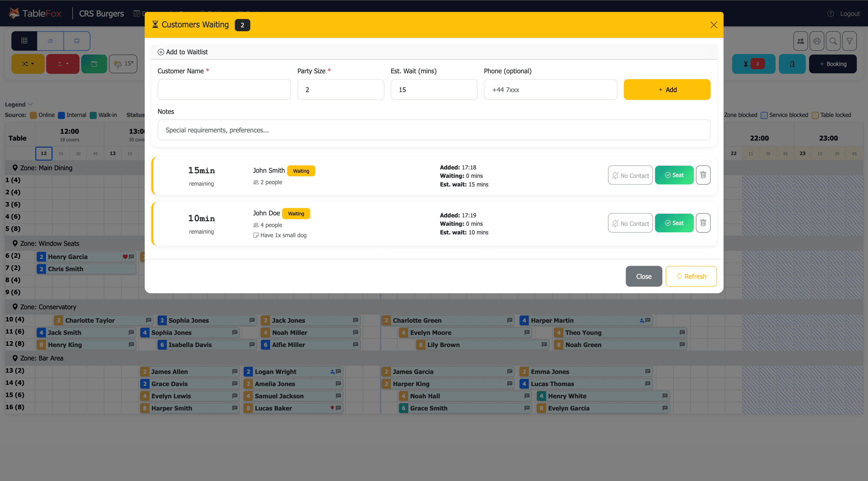Open the print icon in top toolbar
The image size is (868, 481).
point(817,41)
